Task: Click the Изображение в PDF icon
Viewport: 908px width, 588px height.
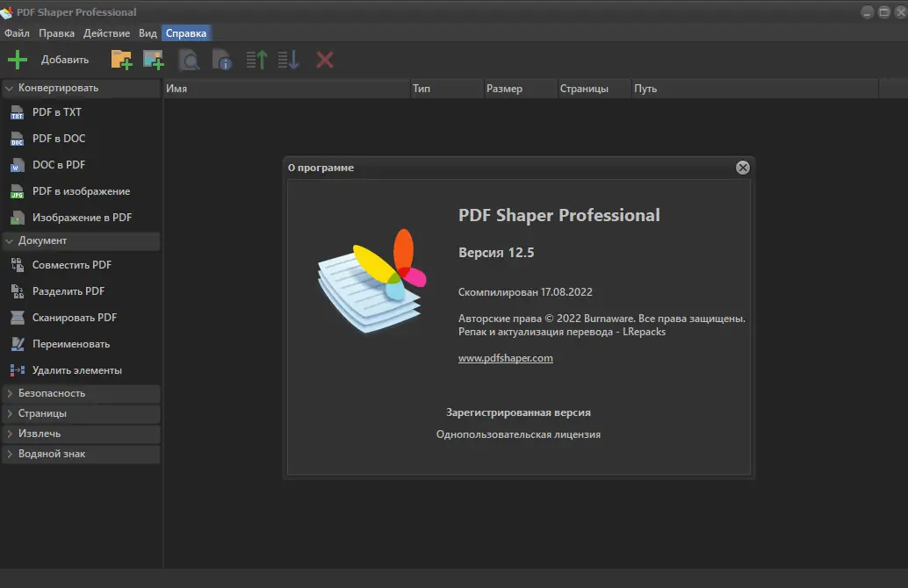Action: point(18,219)
